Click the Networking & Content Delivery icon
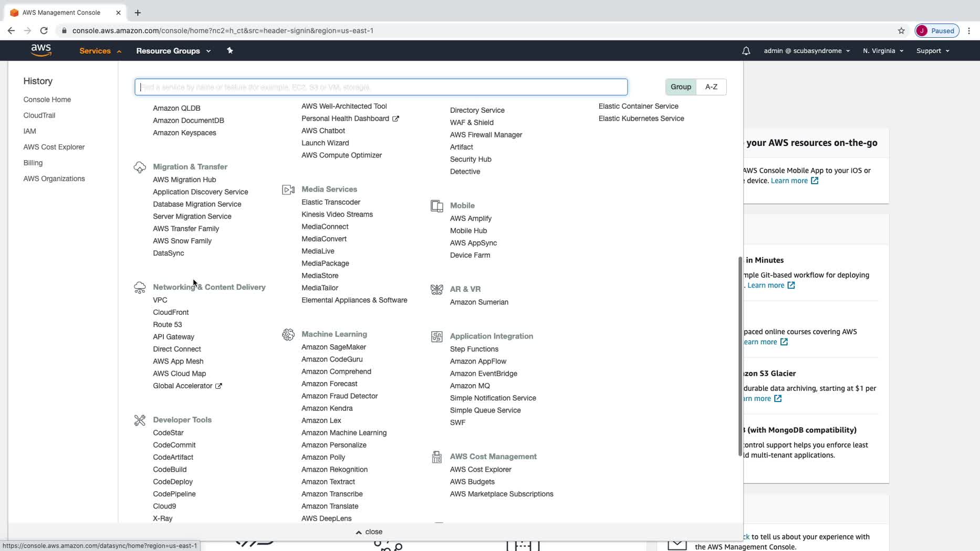Image resolution: width=980 pixels, height=551 pixels. [140, 288]
